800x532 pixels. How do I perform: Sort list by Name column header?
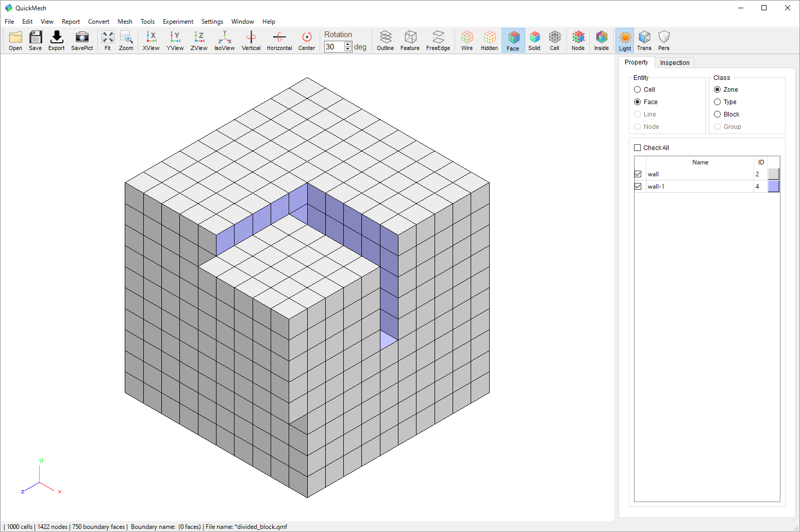[700, 162]
